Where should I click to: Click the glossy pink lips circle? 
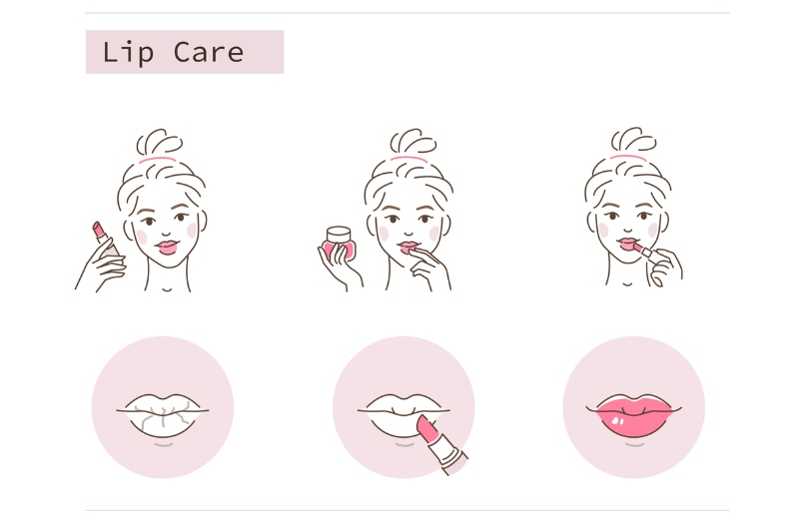[634, 407]
